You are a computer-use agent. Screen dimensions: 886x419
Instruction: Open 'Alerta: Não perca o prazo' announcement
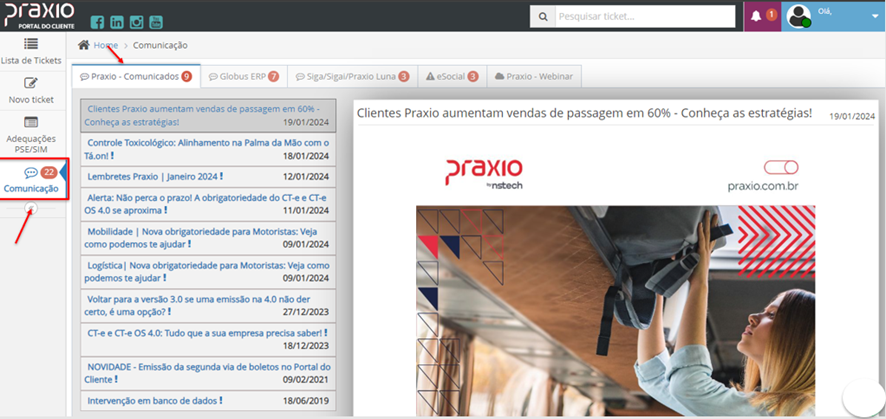pyautogui.click(x=208, y=204)
